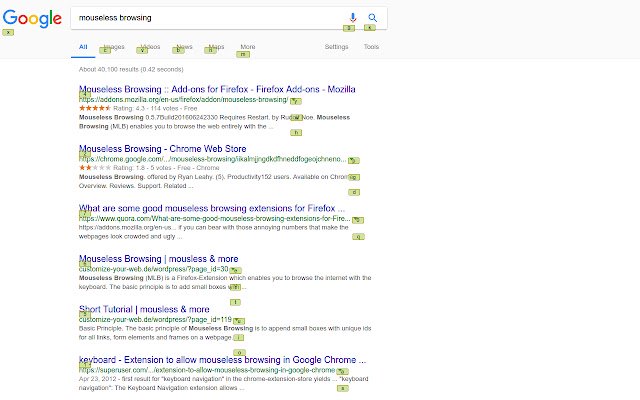The image size is (640, 400).
Task: Click the Google logo
Action: (32, 19)
